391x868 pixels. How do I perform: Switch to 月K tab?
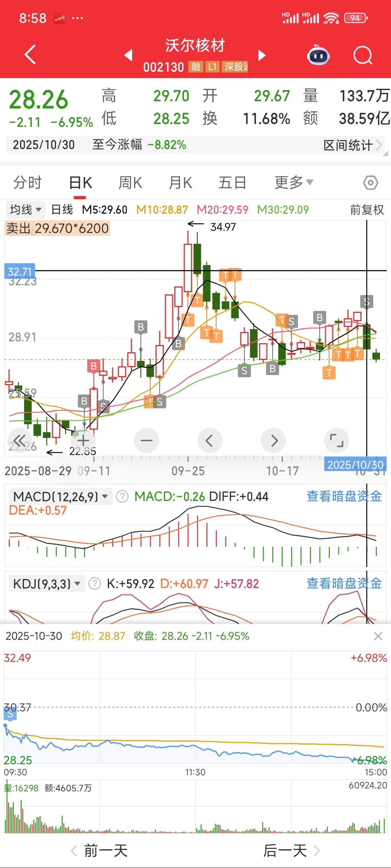[180, 182]
